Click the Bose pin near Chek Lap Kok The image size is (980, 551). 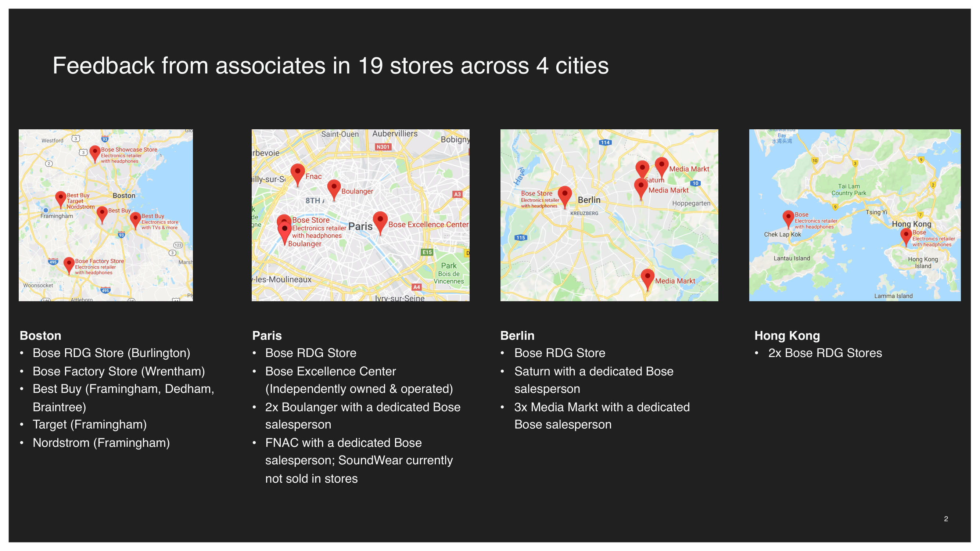[x=788, y=219]
